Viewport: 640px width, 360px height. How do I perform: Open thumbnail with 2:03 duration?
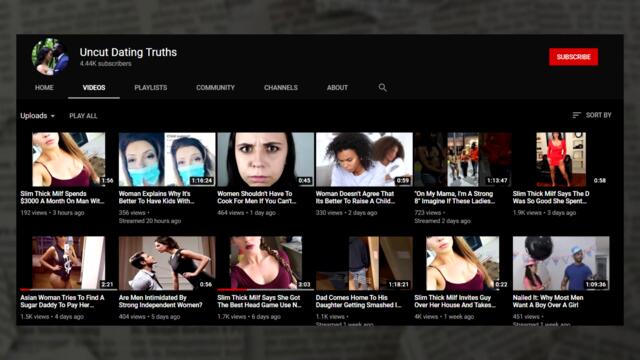click(266, 263)
